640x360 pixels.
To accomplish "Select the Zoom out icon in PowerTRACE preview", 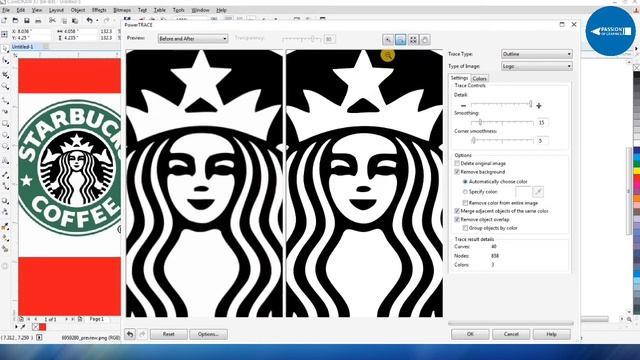I will (x=400, y=40).
